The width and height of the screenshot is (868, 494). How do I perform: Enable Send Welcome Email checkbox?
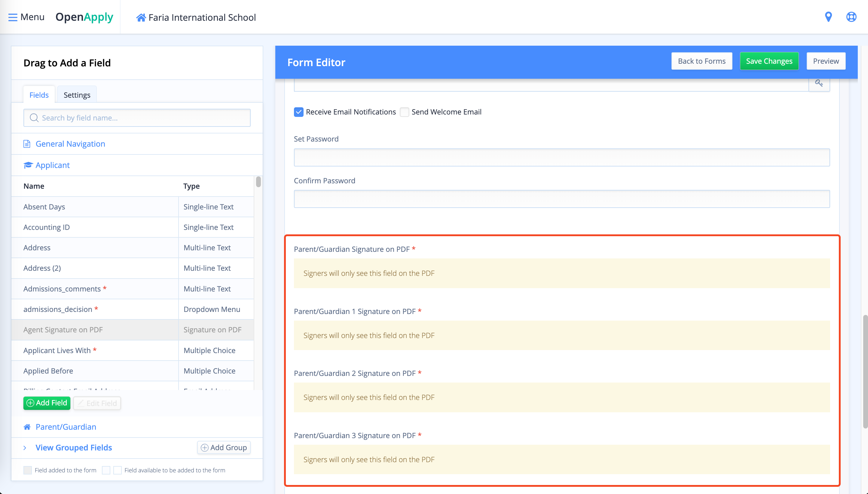[x=404, y=112]
